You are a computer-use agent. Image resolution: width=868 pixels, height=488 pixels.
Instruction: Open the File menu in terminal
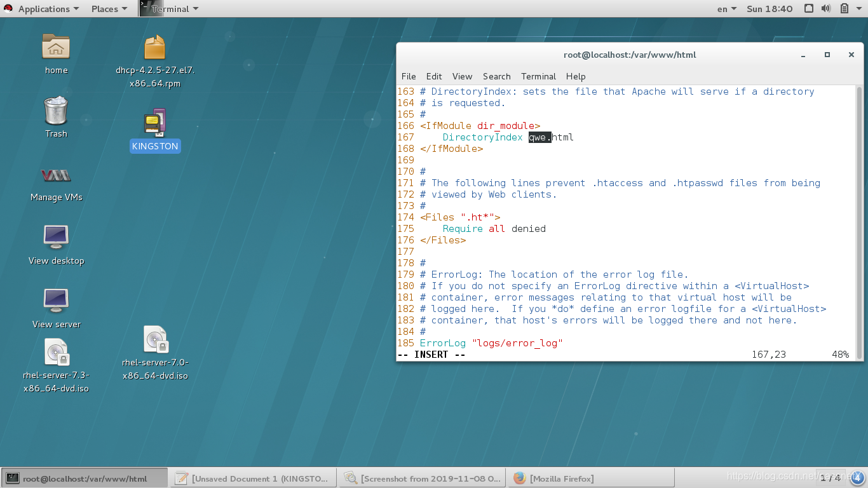[409, 76]
